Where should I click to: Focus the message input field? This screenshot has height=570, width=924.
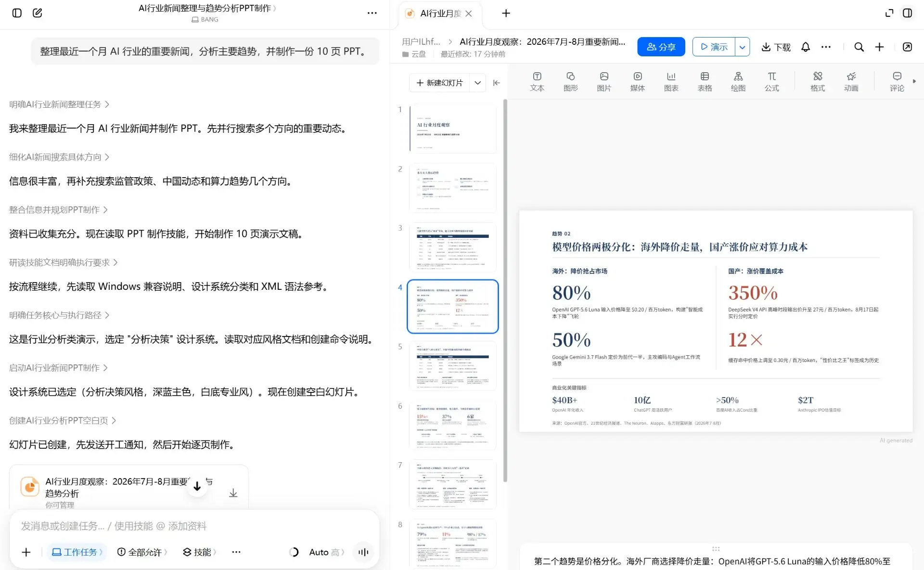point(194,526)
